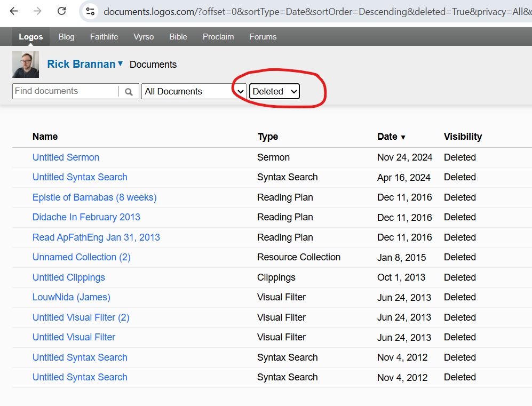
Task: Switch to the Faithlife navigation tab
Action: click(x=104, y=37)
